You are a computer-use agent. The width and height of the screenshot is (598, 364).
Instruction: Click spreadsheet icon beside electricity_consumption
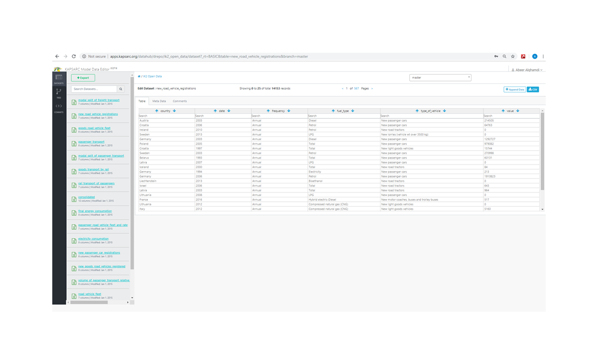pyautogui.click(x=74, y=241)
